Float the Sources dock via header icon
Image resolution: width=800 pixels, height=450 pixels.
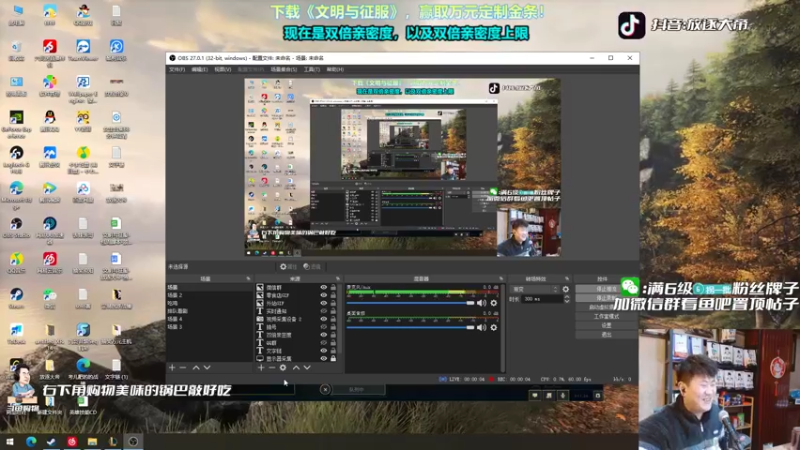point(338,279)
